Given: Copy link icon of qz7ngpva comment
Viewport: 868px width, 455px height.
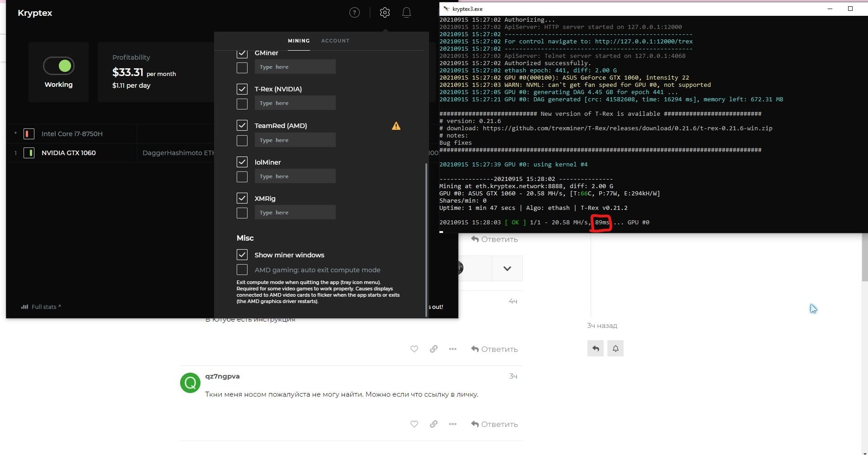Looking at the screenshot, I should click(434, 424).
